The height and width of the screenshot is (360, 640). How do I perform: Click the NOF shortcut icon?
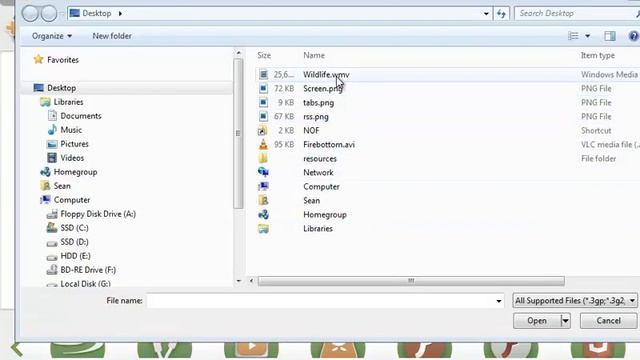tap(262, 131)
